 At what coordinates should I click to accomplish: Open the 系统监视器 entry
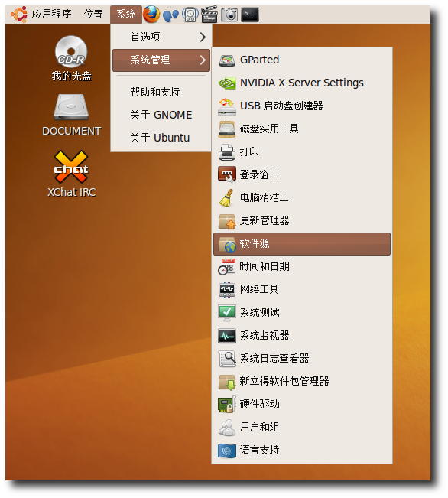click(x=302, y=335)
